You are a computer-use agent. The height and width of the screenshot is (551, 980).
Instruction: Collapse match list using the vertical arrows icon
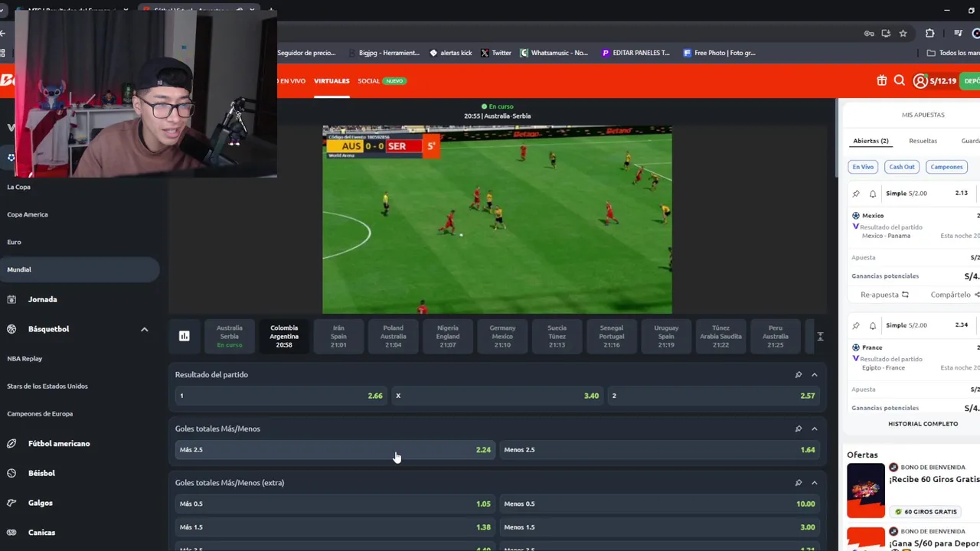[x=820, y=336]
